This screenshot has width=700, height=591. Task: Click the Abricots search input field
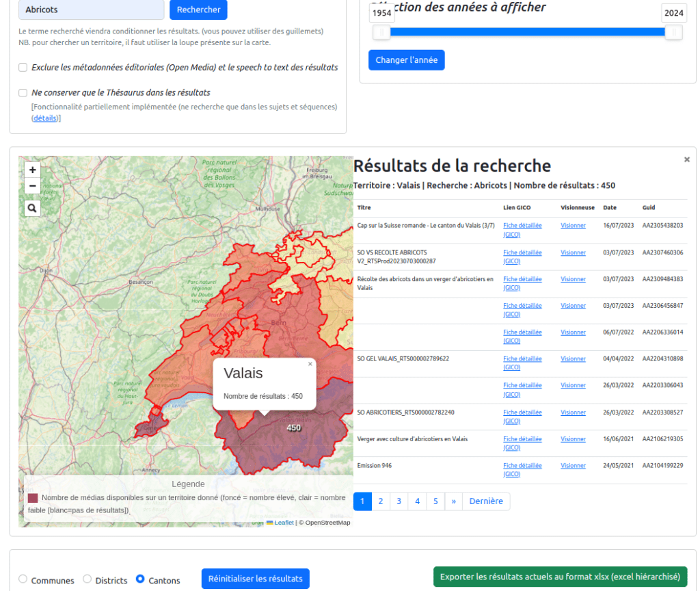[91, 10]
